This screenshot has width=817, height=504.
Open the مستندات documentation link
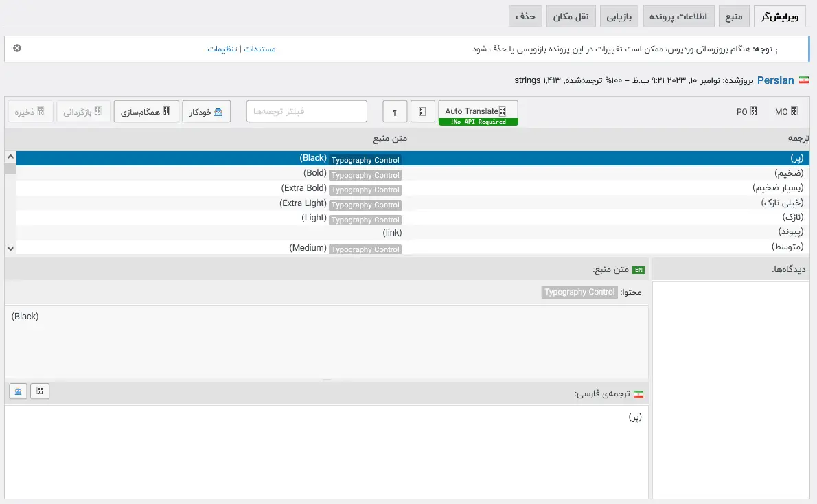point(260,49)
